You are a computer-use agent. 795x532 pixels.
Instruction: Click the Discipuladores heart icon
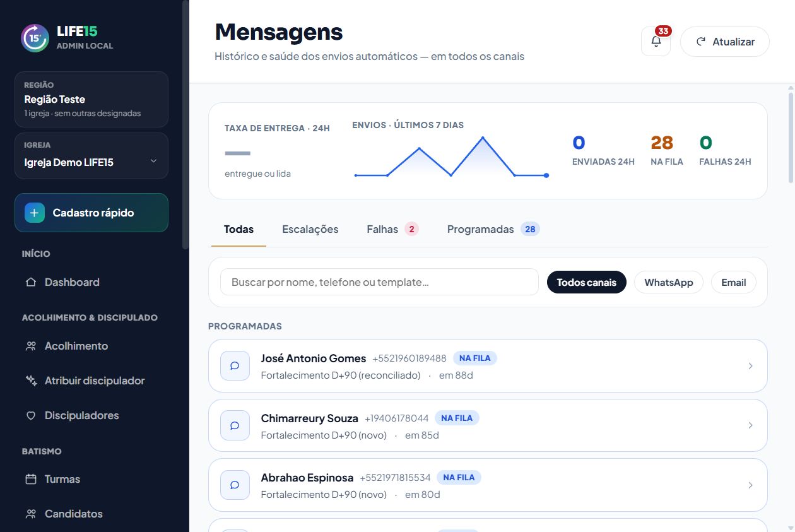coord(30,415)
